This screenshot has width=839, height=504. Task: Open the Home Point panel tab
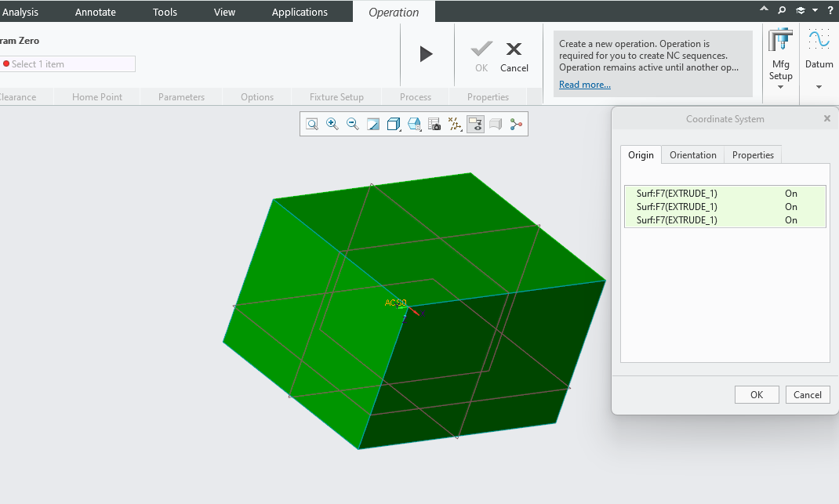pos(97,97)
